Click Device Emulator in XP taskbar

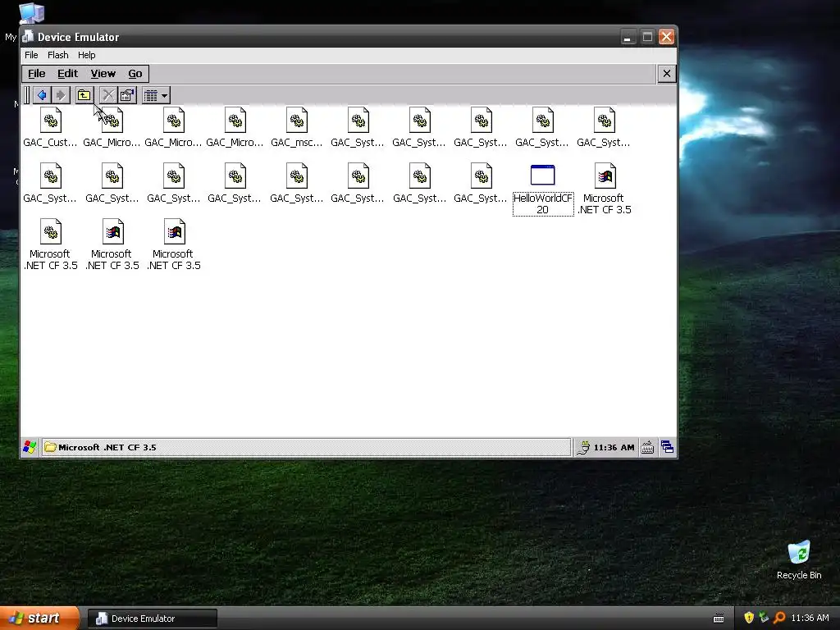click(x=153, y=619)
